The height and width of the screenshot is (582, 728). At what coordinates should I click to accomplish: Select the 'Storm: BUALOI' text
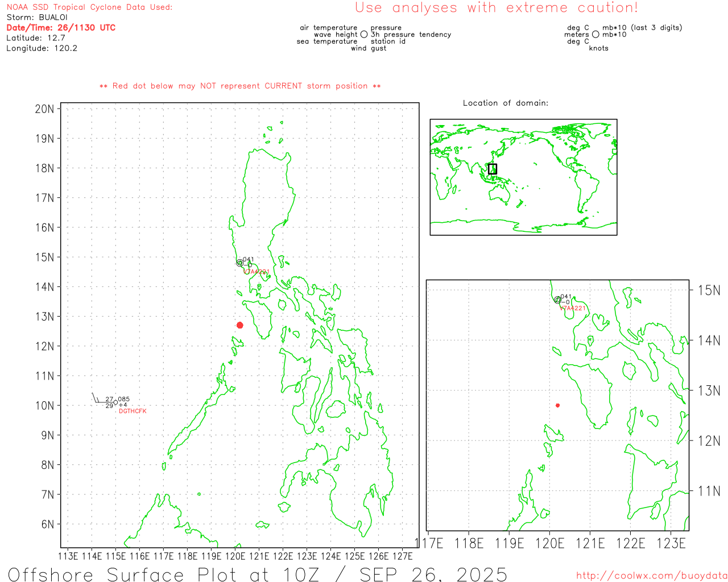37,18
